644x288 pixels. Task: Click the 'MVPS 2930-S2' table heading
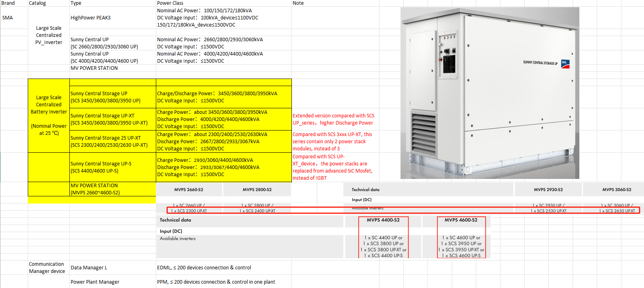548,190
